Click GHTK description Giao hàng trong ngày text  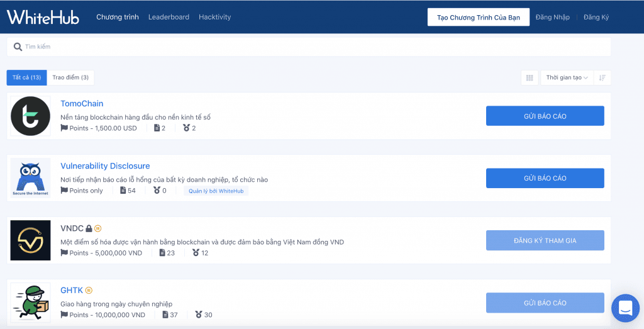point(116,304)
